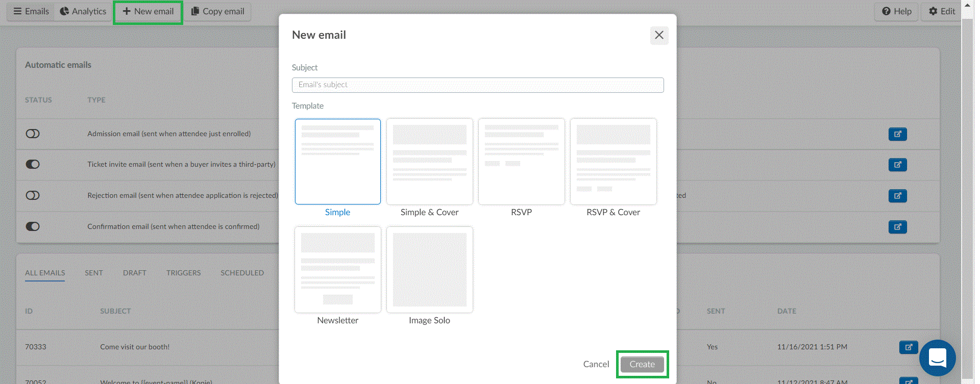Switch to the Scheduled tab
Viewport: 980px width, 384px height.
point(242,273)
